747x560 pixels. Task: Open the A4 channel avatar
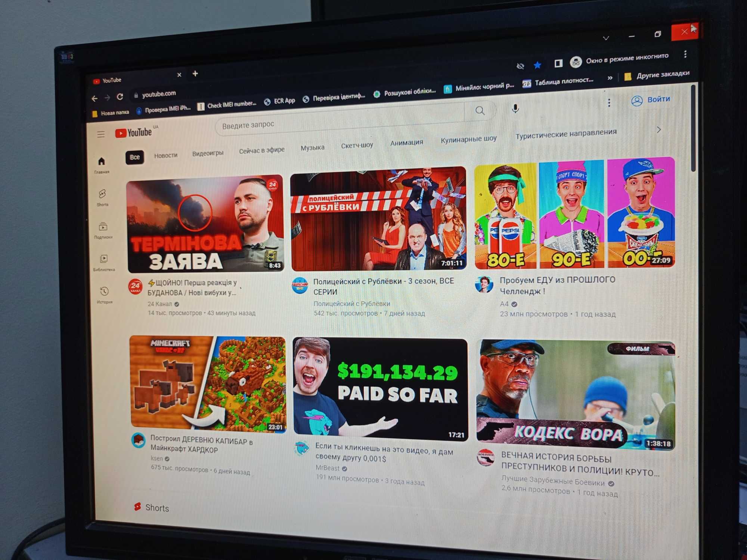484,284
